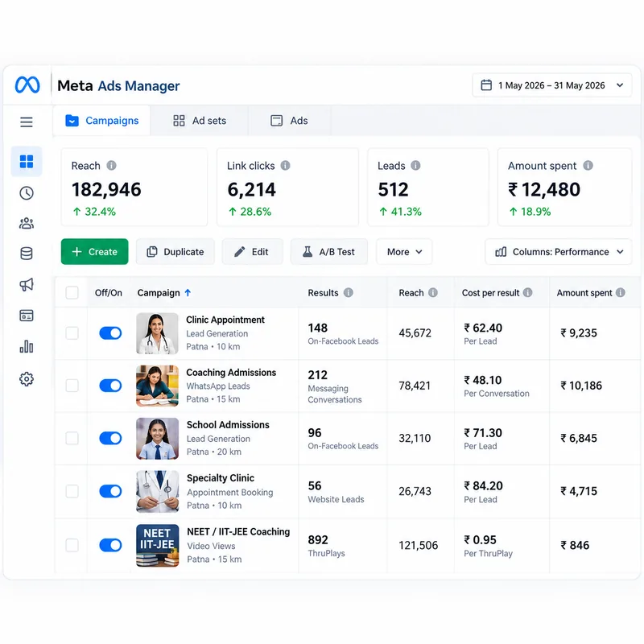Click the info icon next to Leads card

[415, 165]
